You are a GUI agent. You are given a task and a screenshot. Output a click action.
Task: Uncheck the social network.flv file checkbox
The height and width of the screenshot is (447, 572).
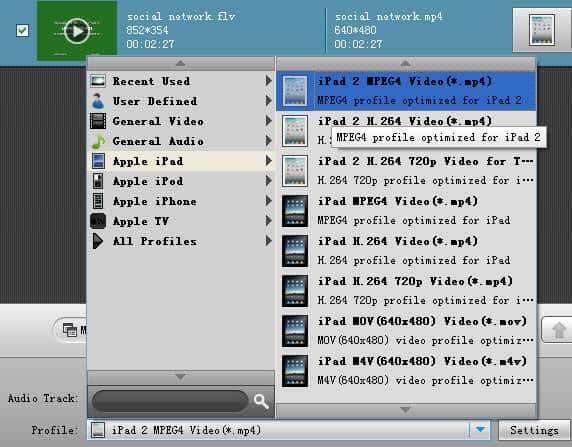pyautogui.click(x=22, y=31)
